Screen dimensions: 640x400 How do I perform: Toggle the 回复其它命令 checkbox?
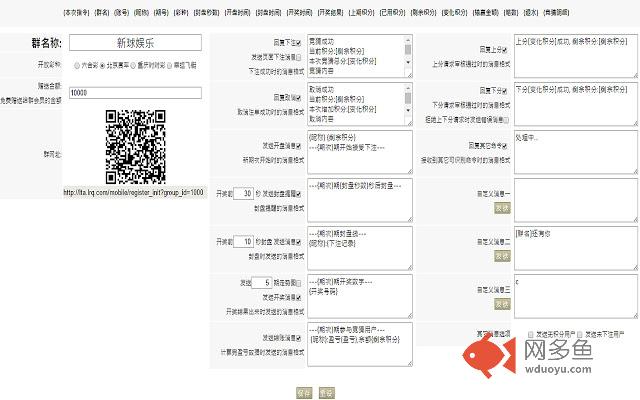click(x=505, y=146)
